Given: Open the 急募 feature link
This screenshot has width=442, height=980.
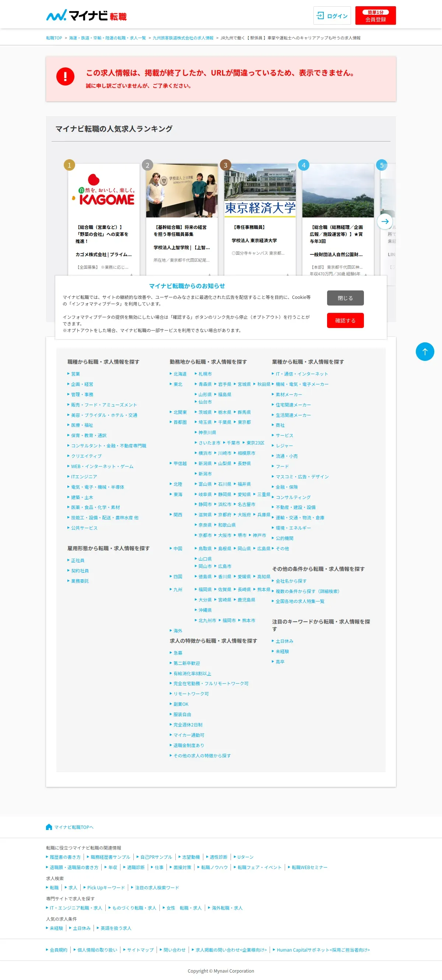Looking at the screenshot, I should pyautogui.click(x=178, y=653).
